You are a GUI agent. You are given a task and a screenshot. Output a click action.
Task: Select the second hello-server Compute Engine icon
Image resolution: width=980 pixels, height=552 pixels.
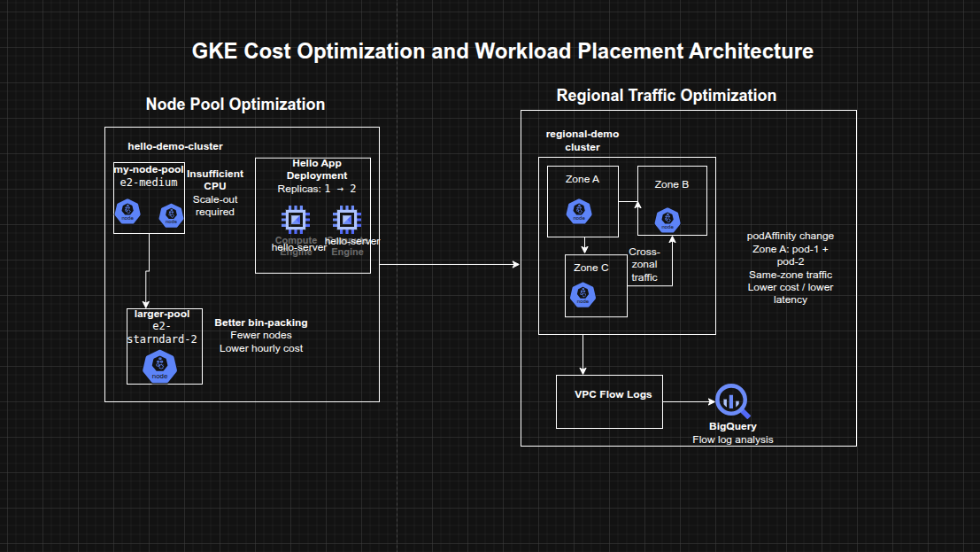click(x=345, y=219)
